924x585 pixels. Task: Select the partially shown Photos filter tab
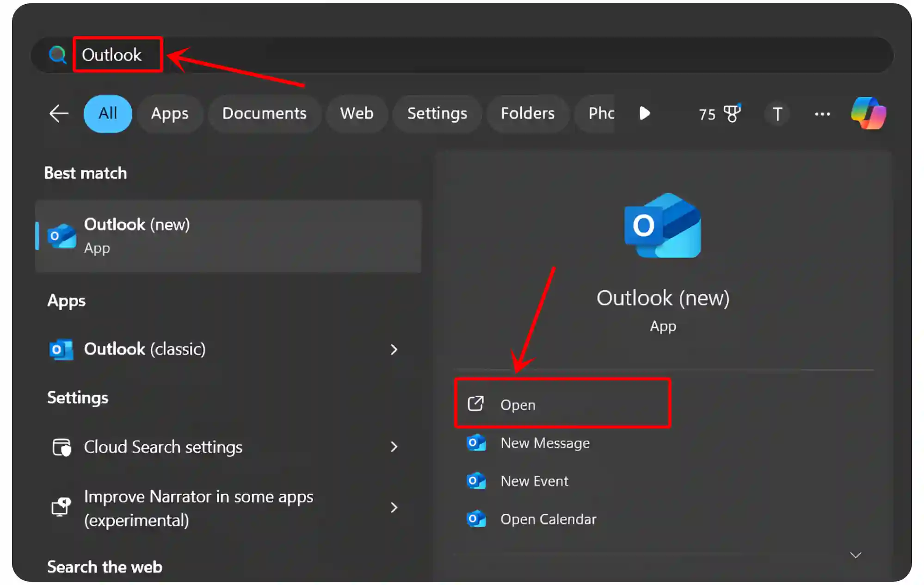(595, 113)
